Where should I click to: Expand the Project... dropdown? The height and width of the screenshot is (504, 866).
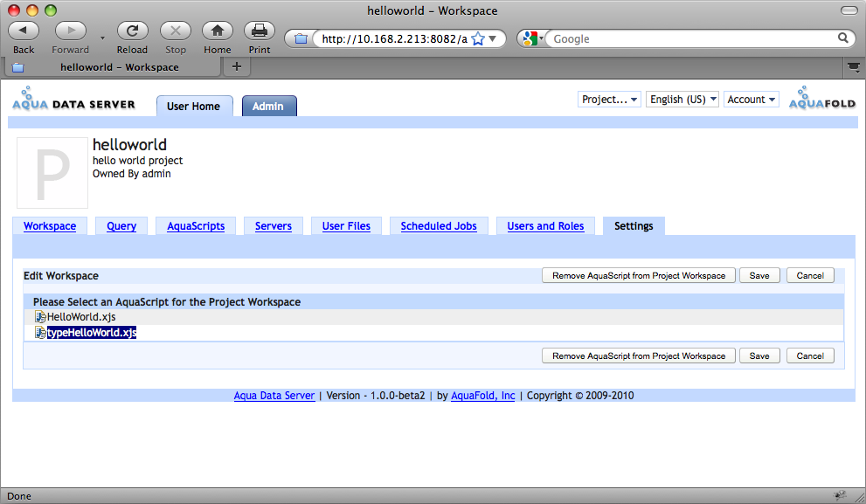(x=609, y=100)
